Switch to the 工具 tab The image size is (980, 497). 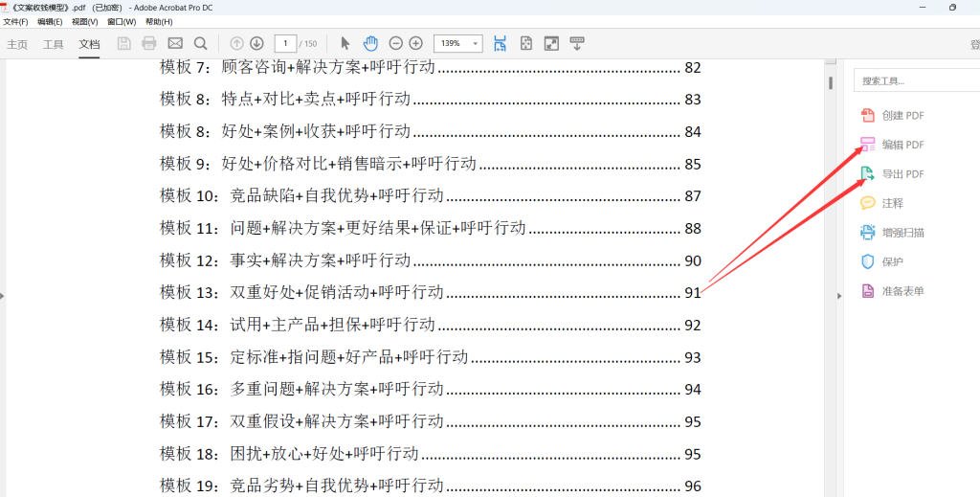pos(54,44)
